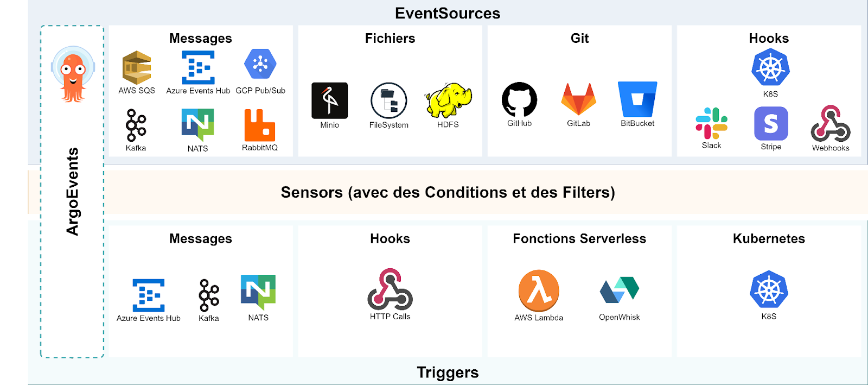Click the EventSources title text
The height and width of the screenshot is (385, 868).
click(x=448, y=13)
